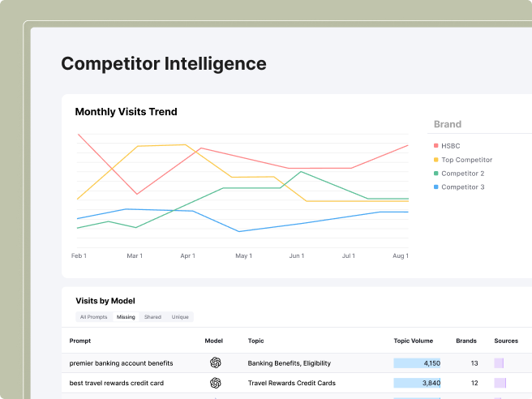Click the OpenAI model icon in the travel rewards row
532x399 pixels.
tap(215, 383)
